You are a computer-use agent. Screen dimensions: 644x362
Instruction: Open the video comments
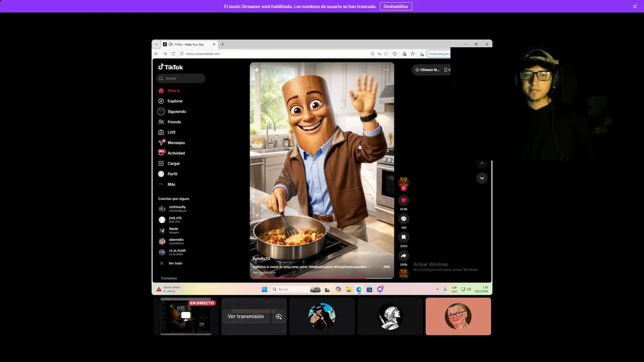coord(404,219)
